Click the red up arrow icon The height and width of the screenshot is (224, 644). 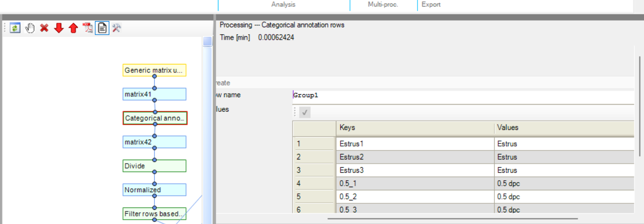pos(73,28)
